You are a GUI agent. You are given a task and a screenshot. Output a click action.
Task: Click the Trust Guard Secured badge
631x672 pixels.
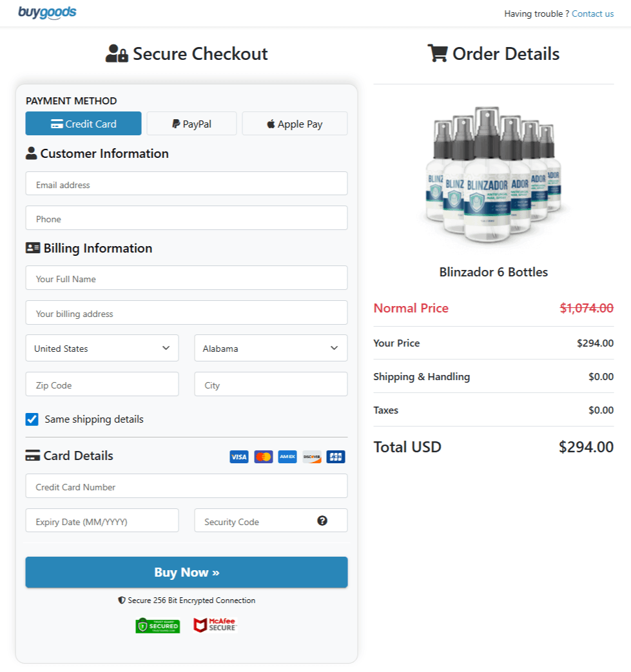tap(157, 626)
